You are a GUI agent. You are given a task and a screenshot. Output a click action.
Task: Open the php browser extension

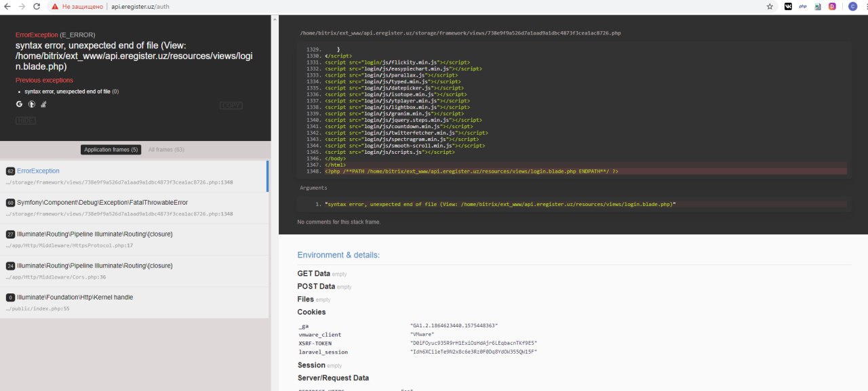click(x=803, y=6)
